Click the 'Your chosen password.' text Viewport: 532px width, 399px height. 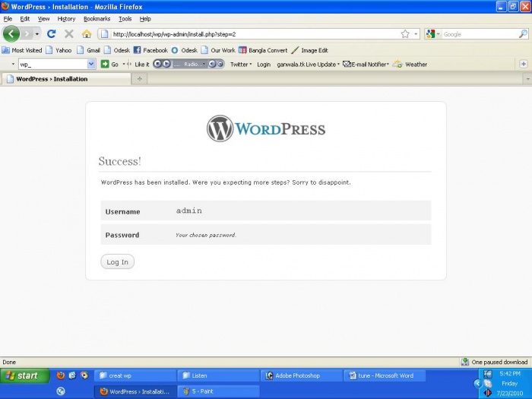(206, 235)
